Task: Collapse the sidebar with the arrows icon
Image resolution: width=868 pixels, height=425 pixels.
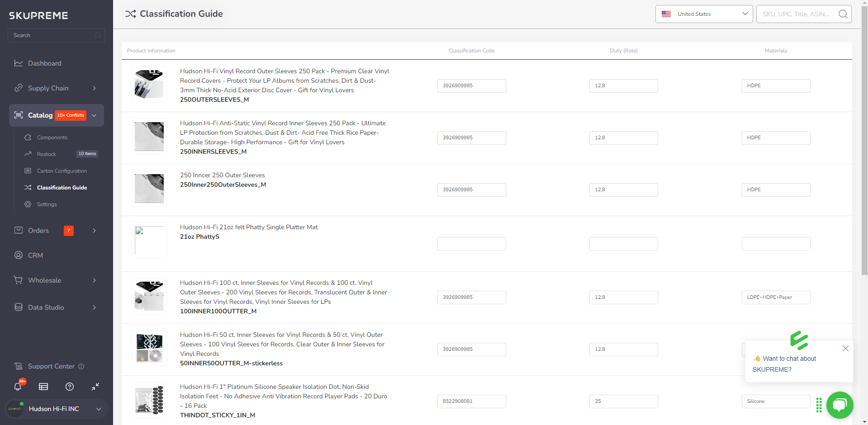Action: click(x=95, y=387)
